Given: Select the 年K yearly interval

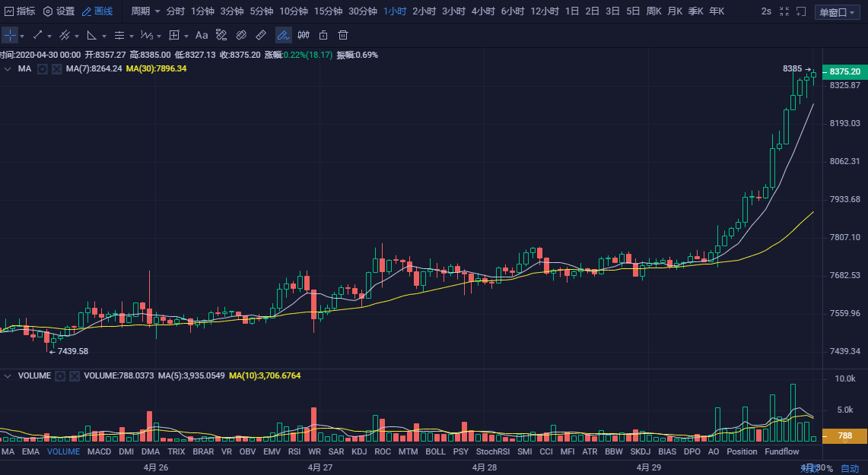Looking at the screenshot, I should tap(717, 11).
